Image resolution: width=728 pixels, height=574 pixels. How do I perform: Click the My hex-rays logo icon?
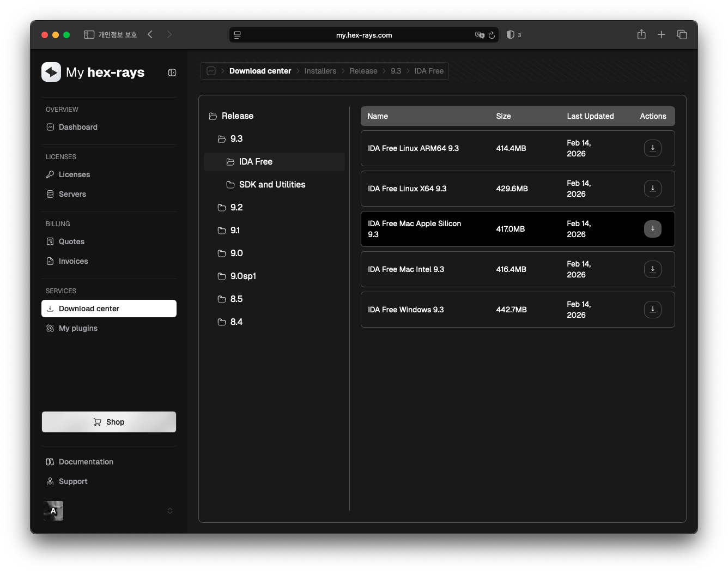point(51,72)
